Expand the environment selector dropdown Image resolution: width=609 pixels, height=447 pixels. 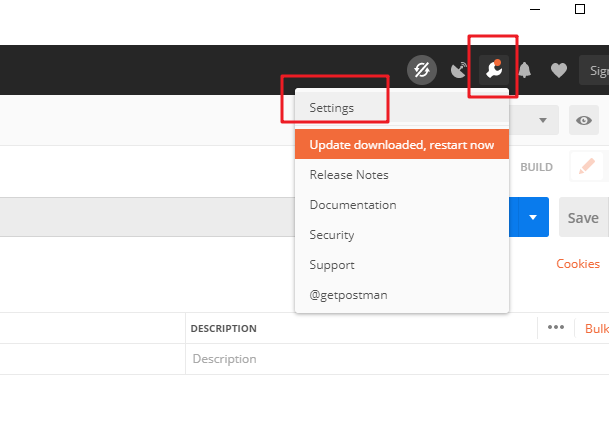pos(543,121)
